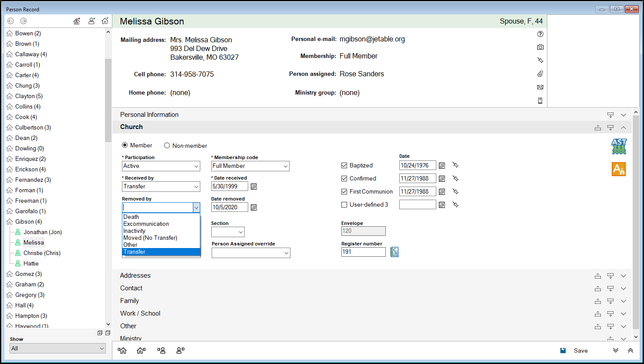This screenshot has width=644, height=364.
Task: Select Inactivity in the dropdown list
Action: click(135, 231)
